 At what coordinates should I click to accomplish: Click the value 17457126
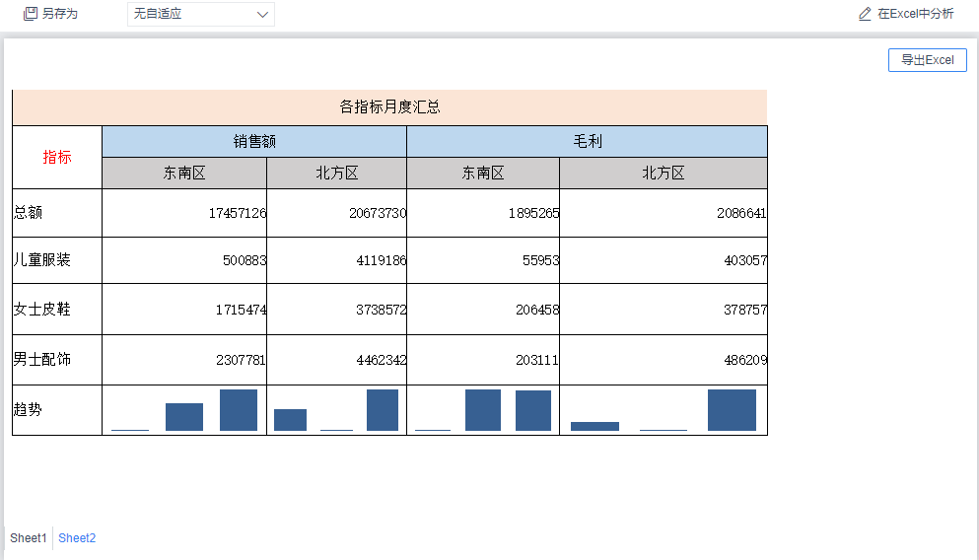238,213
